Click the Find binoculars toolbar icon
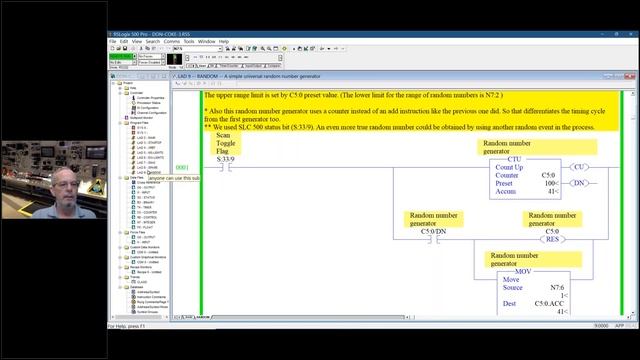The width and height of the screenshot is (640, 360). (228, 49)
